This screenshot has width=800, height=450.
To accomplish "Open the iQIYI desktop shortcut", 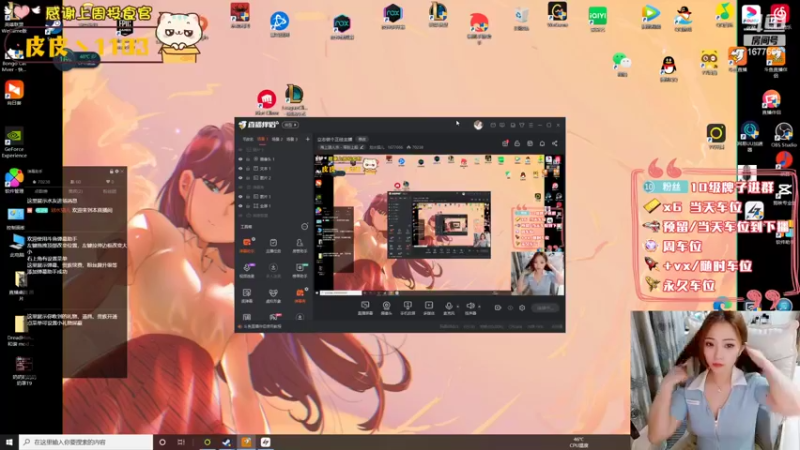I will (x=597, y=19).
